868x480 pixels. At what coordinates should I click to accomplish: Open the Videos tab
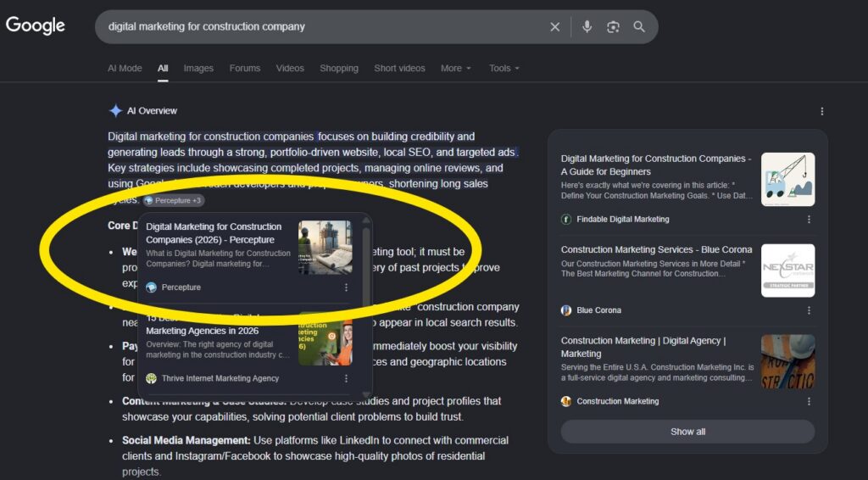[x=290, y=68]
